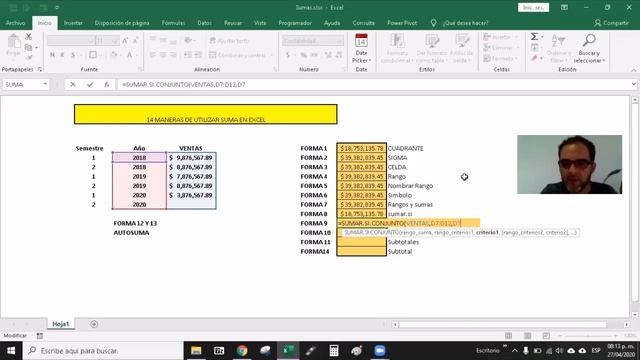
Task: Switch to the Fórmulas tab
Action: pyautogui.click(x=173, y=23)
